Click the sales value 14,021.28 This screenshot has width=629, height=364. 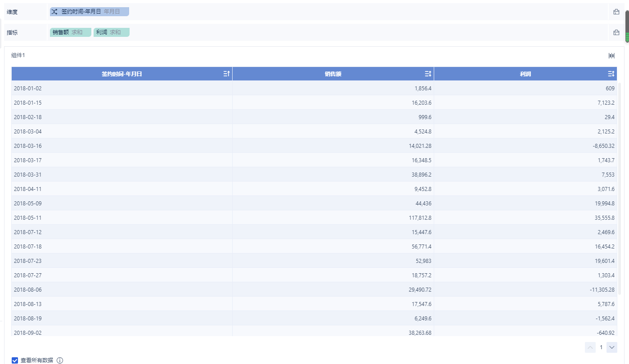click(x=420, y=146)
